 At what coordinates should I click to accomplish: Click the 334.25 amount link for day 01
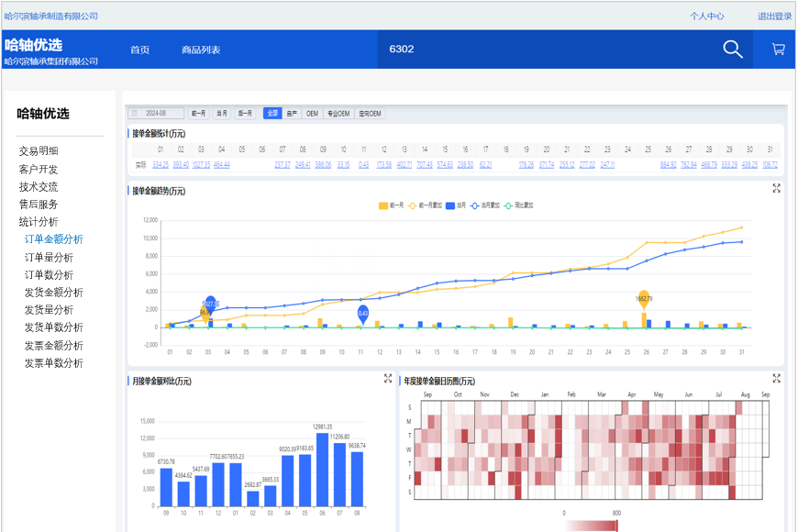tap(161, 164)
